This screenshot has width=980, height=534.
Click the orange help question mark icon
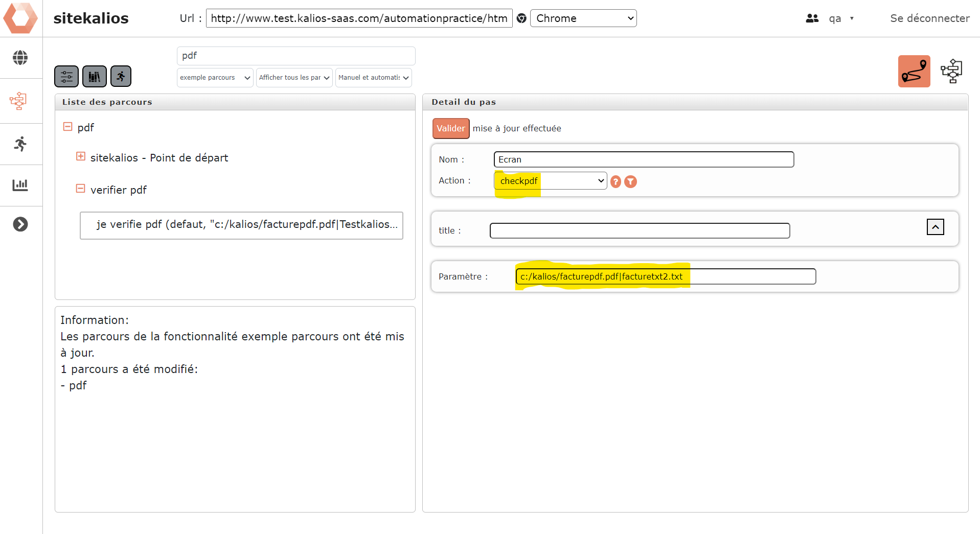click(616, 182)
